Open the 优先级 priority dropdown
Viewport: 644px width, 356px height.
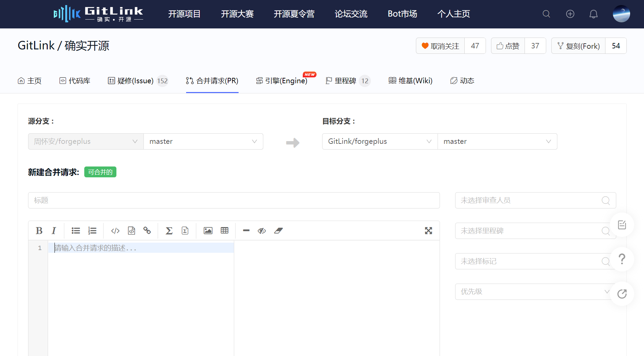coord(535,292)
